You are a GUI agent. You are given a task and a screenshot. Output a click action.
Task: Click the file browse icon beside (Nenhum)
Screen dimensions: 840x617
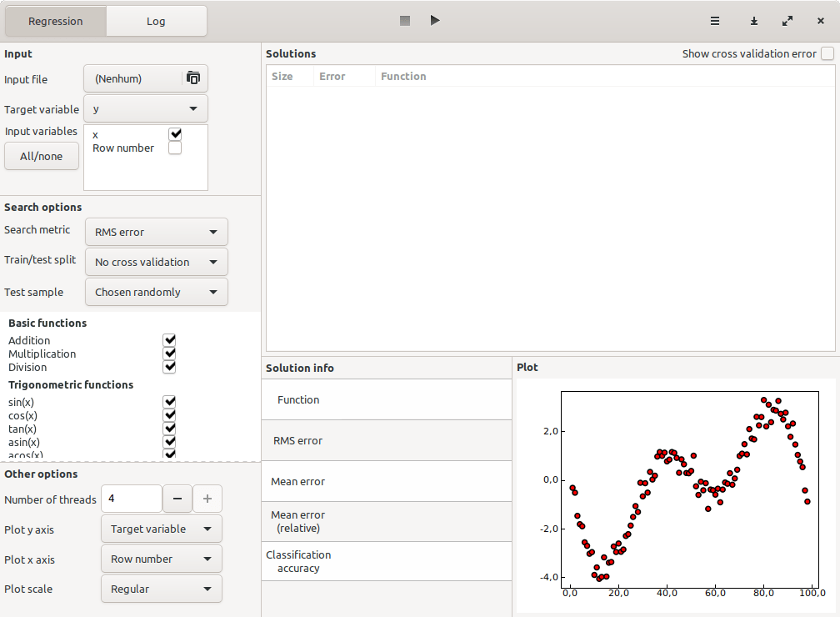coord(192,78)
